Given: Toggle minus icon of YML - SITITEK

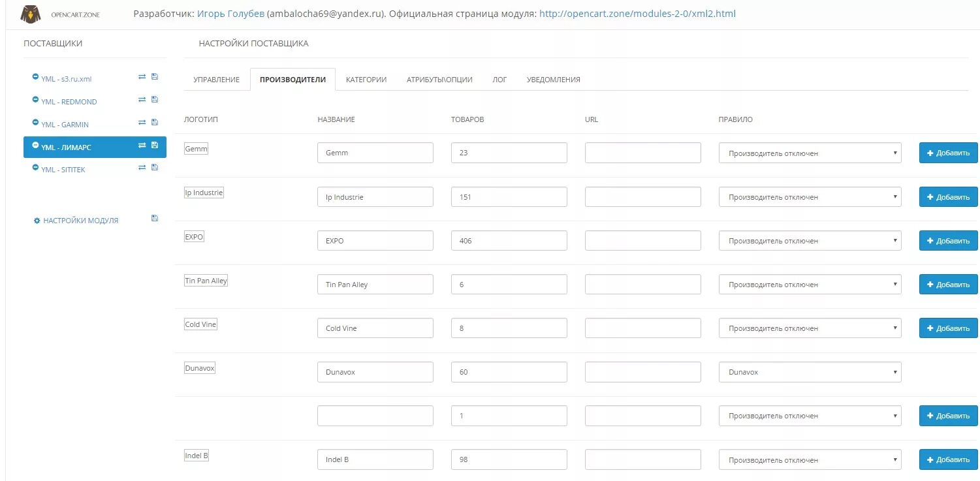Looking at the screenshot, I should tap(35, 168).
